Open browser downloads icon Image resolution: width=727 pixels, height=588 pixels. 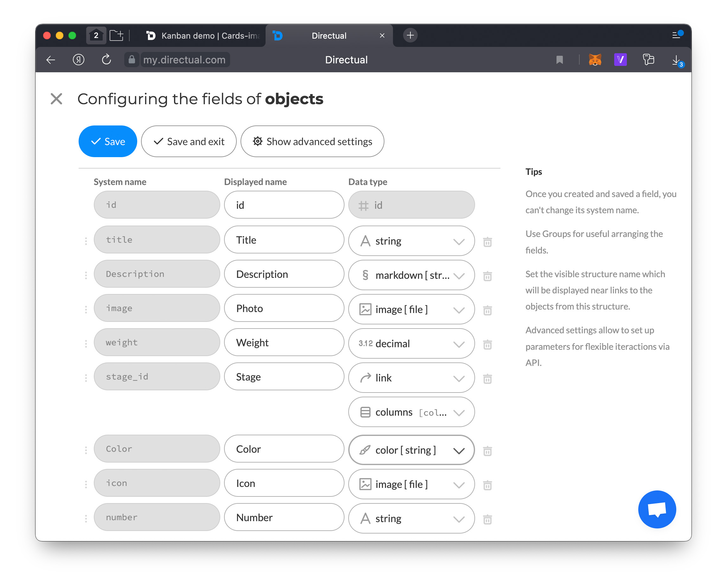pyautogui.click(x=676, y=60)
